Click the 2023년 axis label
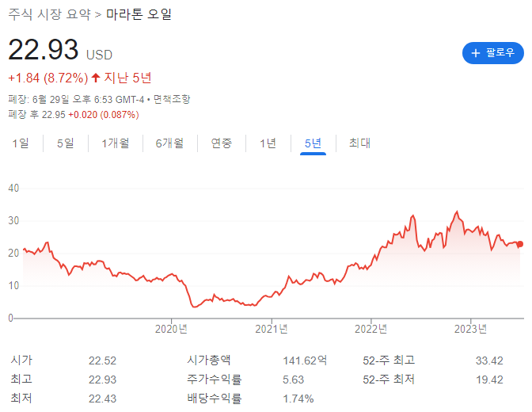Image resolution: width=532 pixels, height=412 pixels. point(470,329)
